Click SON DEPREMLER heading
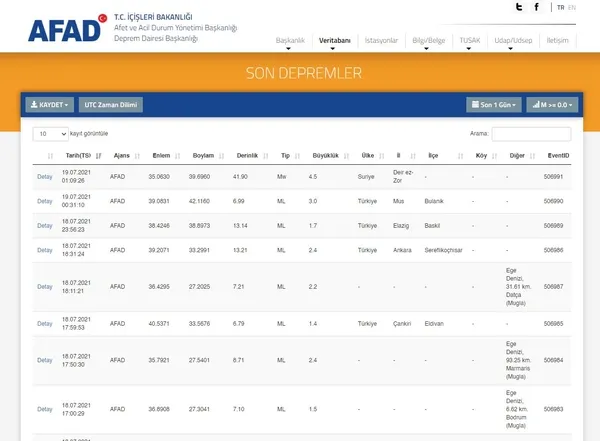 (304, 73)
